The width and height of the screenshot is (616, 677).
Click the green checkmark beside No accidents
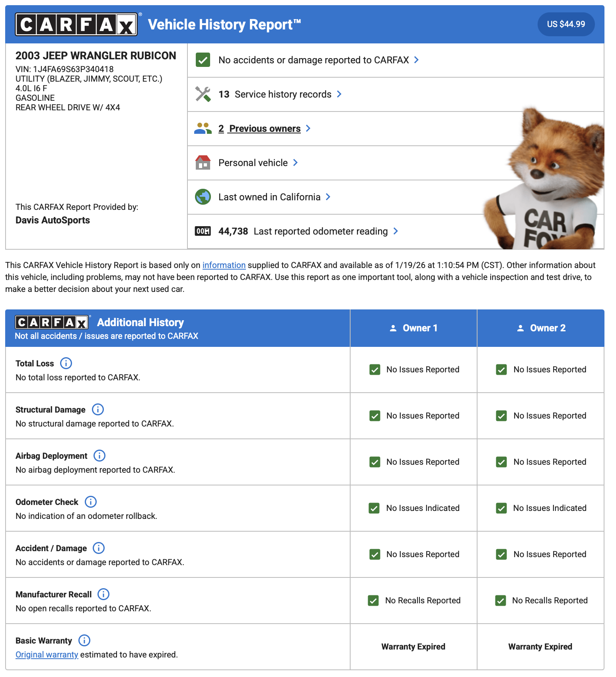(203, 60)
